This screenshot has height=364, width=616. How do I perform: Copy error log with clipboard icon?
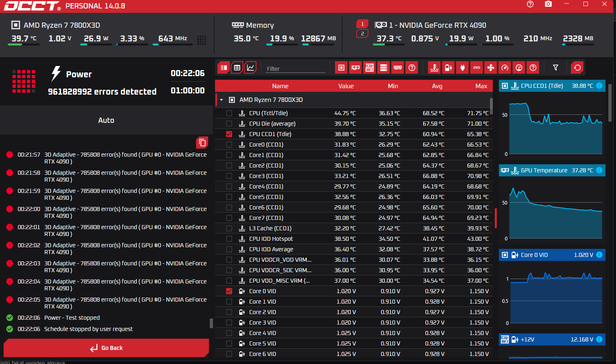pyautogui.click(x=202, y=143)
